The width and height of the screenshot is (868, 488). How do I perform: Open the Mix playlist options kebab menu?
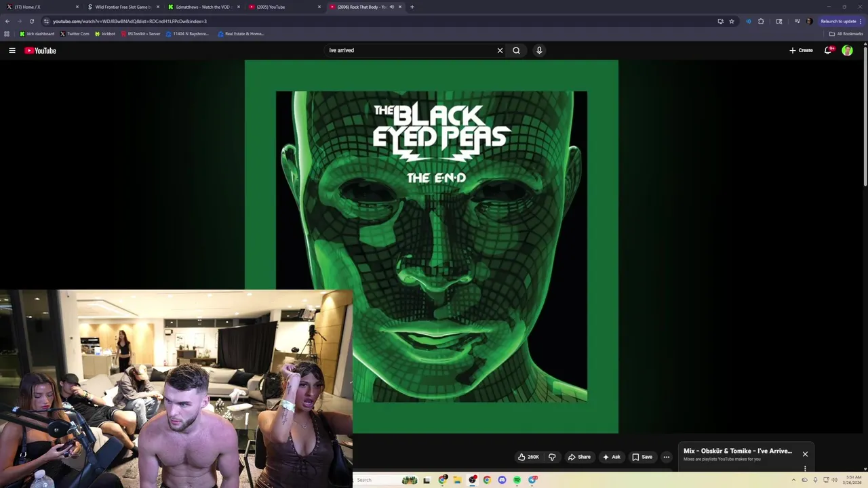[x=805, y=468]
